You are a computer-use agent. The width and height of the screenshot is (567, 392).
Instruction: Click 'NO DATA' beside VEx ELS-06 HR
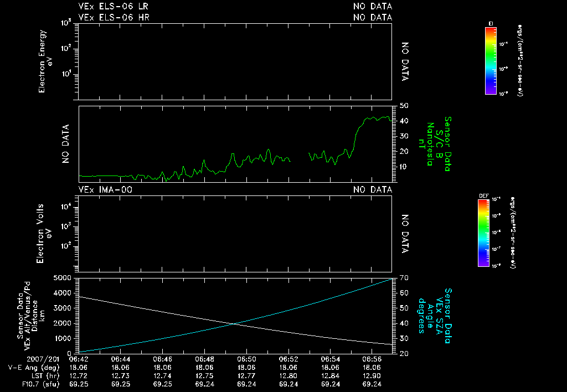[x=373, y=17]
